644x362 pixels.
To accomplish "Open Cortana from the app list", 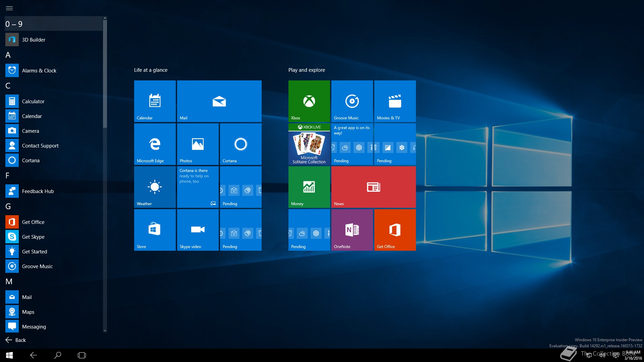I will point(54,160).
